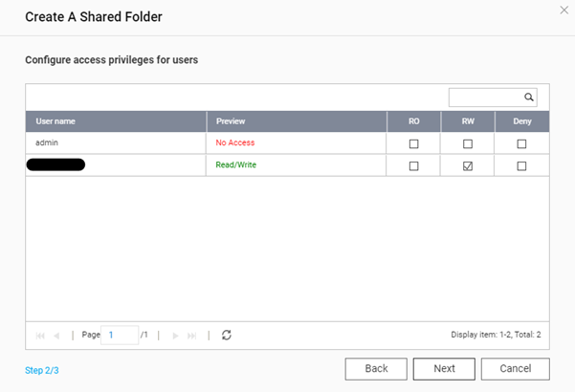This screenshot has height=392, width=575.
Task: Go to next page arrow
Action: [175, 336]
